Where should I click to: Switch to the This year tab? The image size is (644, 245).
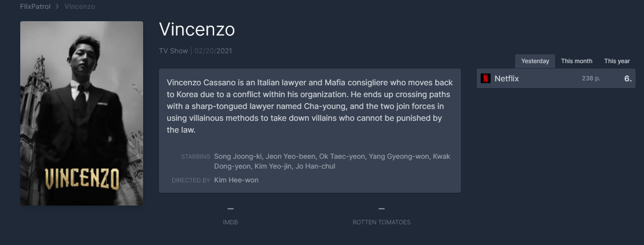pos(617,61)
